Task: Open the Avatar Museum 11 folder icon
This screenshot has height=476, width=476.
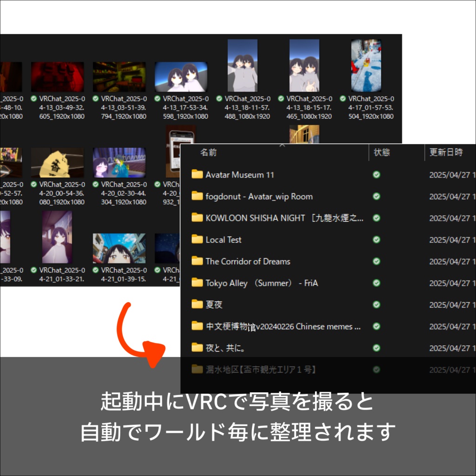Action: [x=197, y=174]
